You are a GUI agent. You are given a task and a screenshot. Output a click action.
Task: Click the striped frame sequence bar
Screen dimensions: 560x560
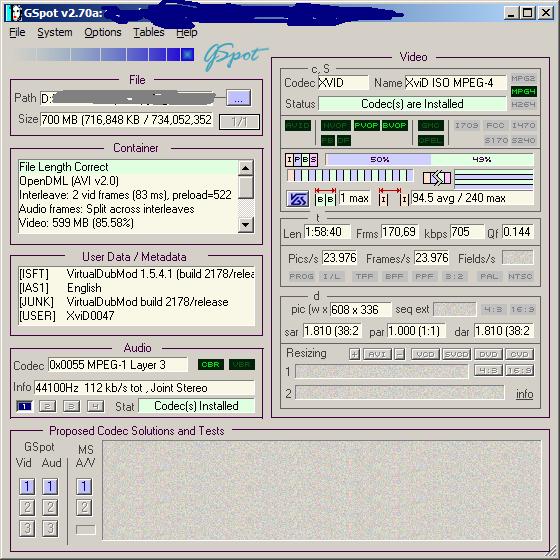pos(350,175)
